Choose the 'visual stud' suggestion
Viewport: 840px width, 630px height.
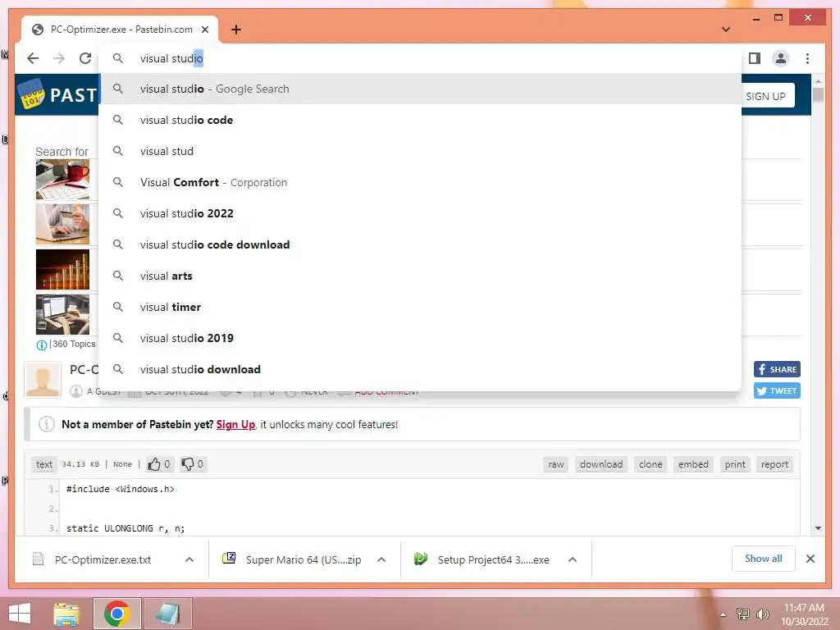click(x=420, y=151)
